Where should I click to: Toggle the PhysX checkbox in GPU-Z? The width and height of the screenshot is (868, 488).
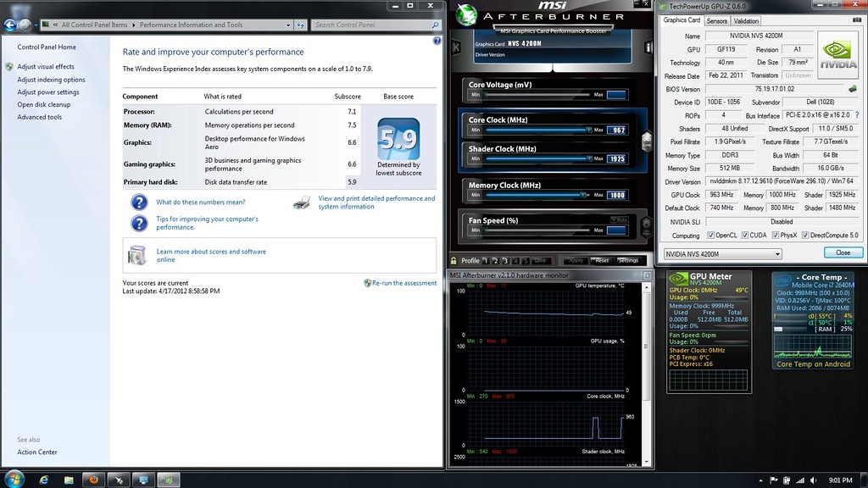[776, 236]
